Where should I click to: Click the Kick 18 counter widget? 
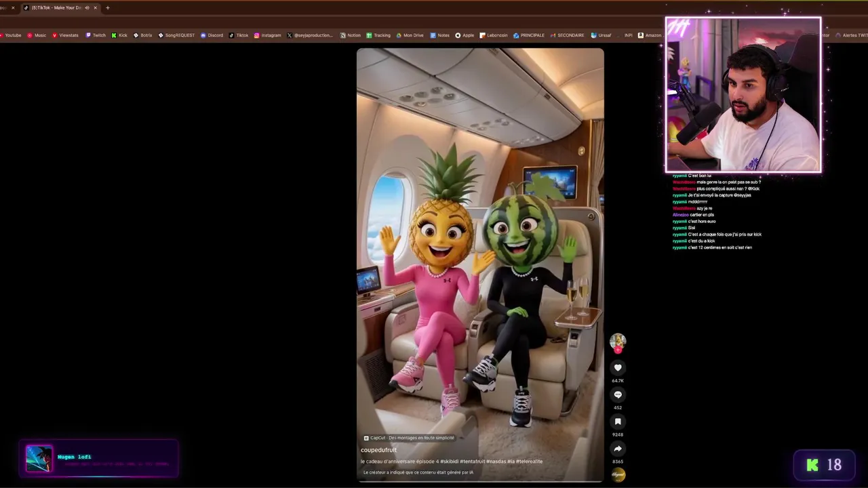coord(824,465)
